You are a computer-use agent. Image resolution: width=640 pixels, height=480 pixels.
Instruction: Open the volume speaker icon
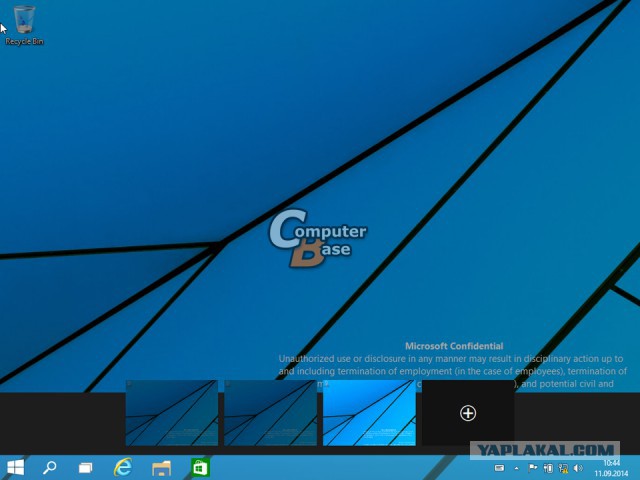(x=578, y=468)
